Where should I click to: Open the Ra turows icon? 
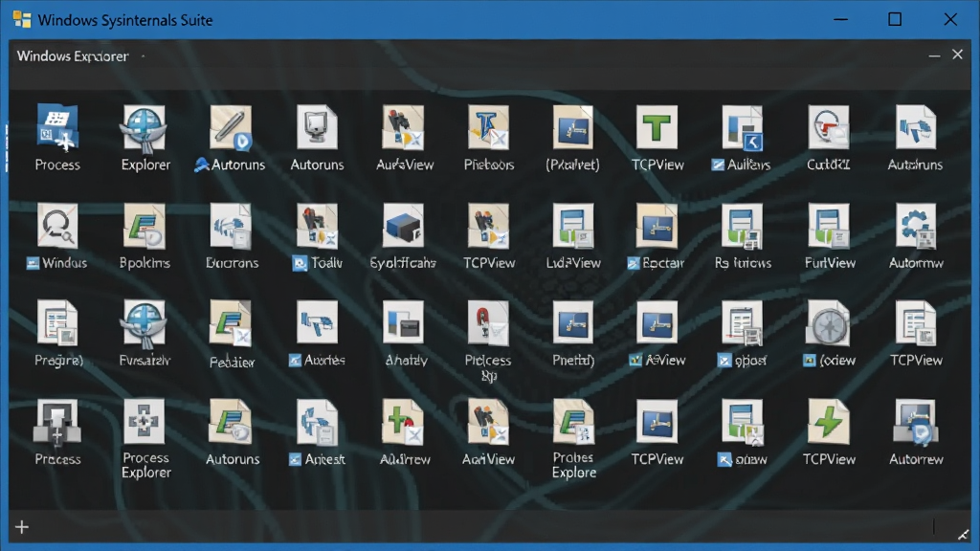743,226
